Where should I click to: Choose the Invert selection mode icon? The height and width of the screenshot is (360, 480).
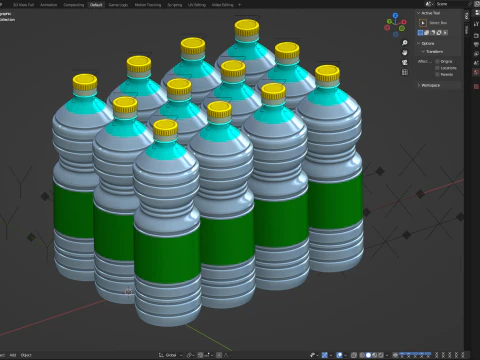[x=439, y=33]
